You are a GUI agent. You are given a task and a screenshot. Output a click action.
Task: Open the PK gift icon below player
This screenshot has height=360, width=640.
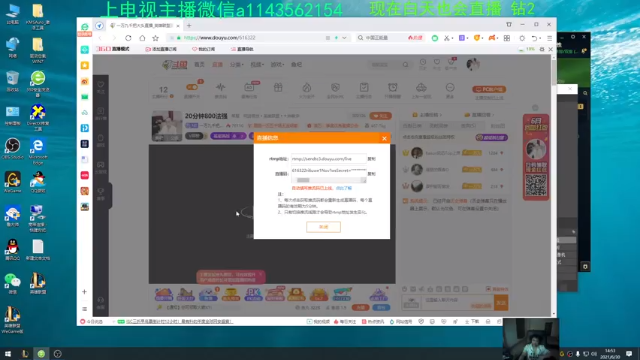click(253, 294)
